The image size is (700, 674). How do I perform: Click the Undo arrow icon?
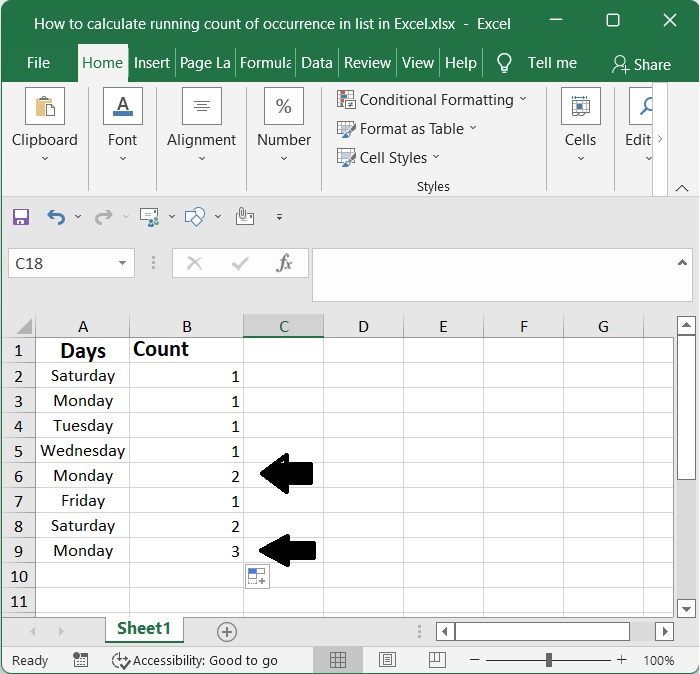(56, 216)
